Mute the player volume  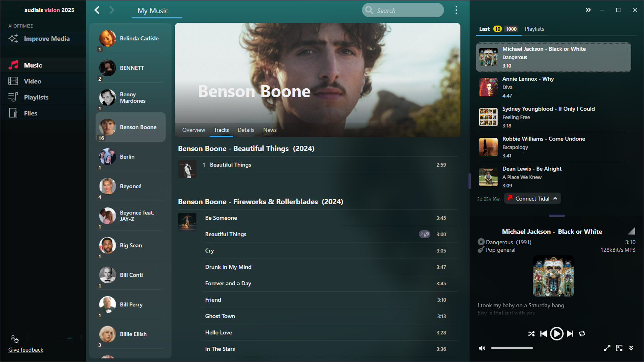point(482,348)
